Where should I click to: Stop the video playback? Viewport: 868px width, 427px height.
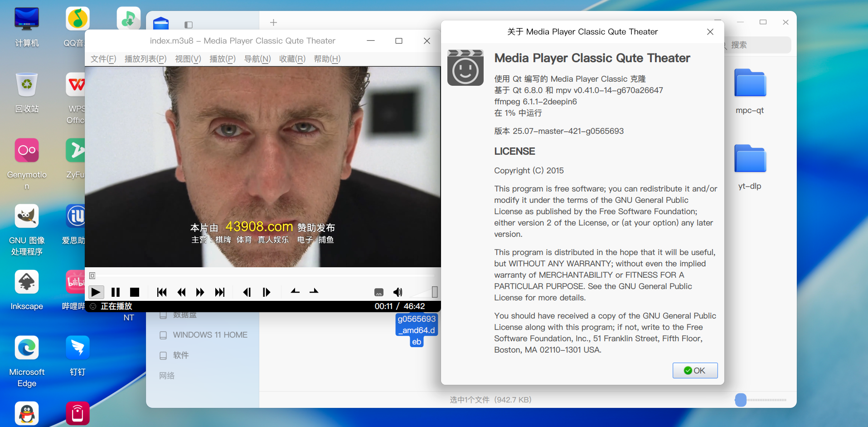(x=135, y=292)
